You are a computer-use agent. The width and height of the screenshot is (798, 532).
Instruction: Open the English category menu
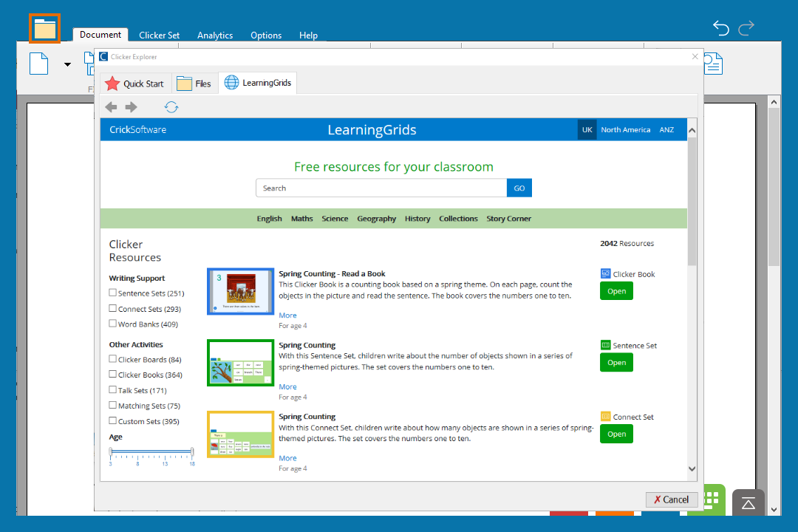coord(269,219)
